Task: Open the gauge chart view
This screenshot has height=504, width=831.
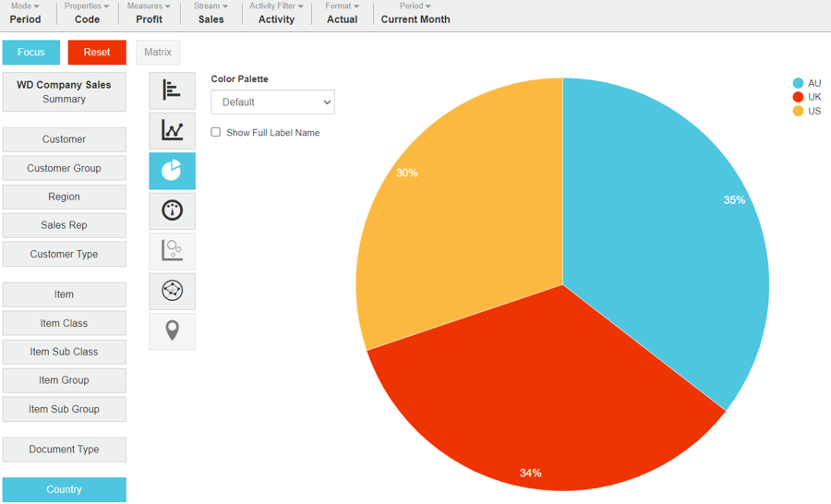Action: pos(172,210)
